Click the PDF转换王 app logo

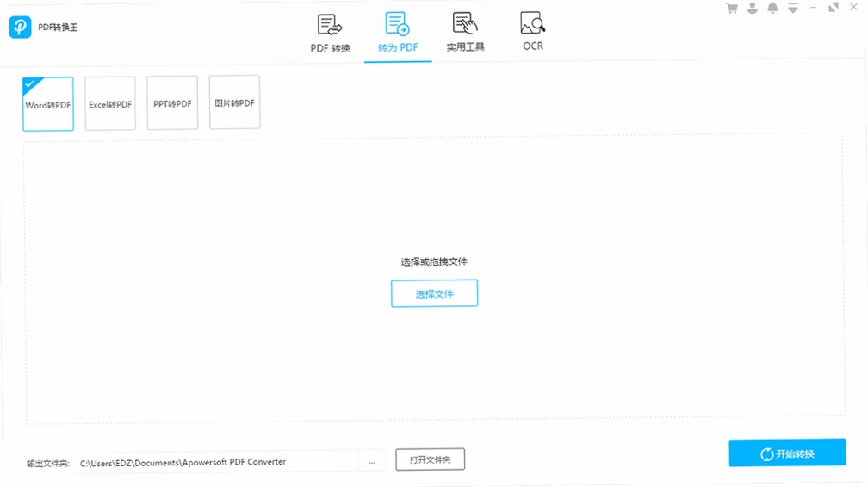click(20, 27)
